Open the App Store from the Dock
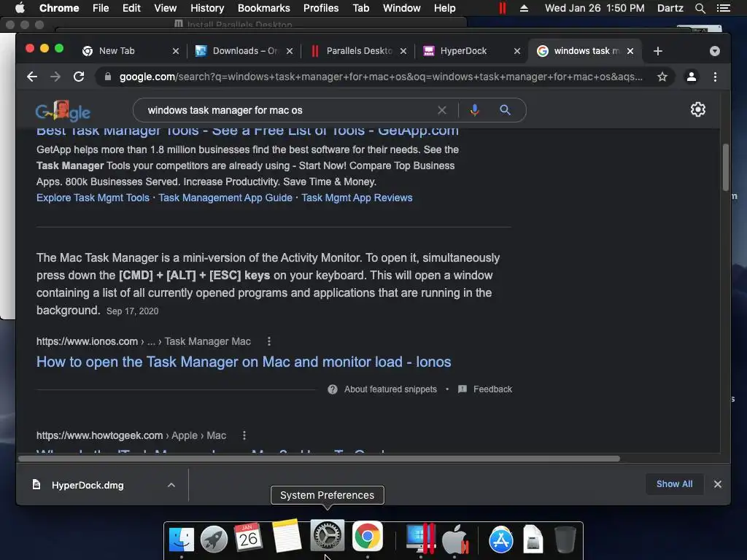The height and width of the screenshot is (560, 747). (500, 540)
